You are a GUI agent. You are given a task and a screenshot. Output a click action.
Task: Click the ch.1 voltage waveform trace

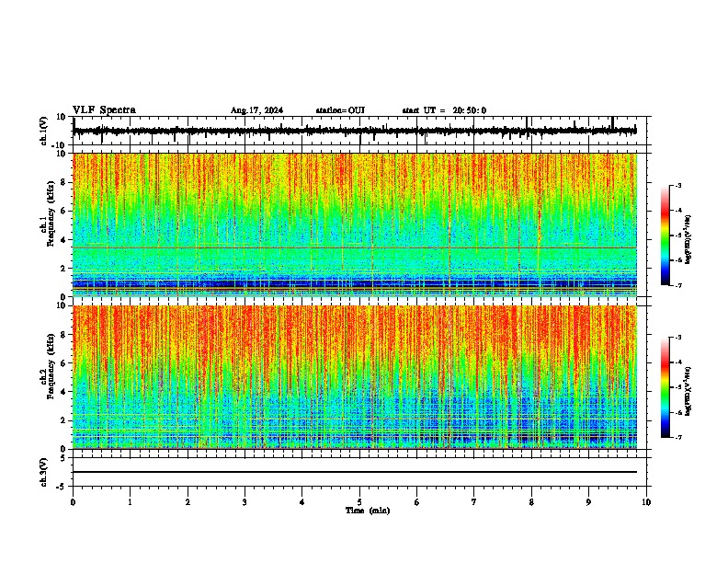(354, 131)
